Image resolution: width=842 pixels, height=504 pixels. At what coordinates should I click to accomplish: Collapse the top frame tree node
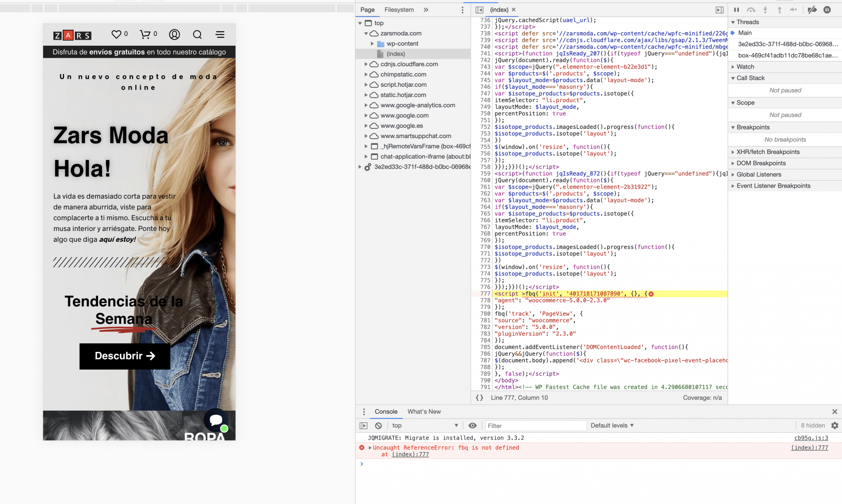360,23
